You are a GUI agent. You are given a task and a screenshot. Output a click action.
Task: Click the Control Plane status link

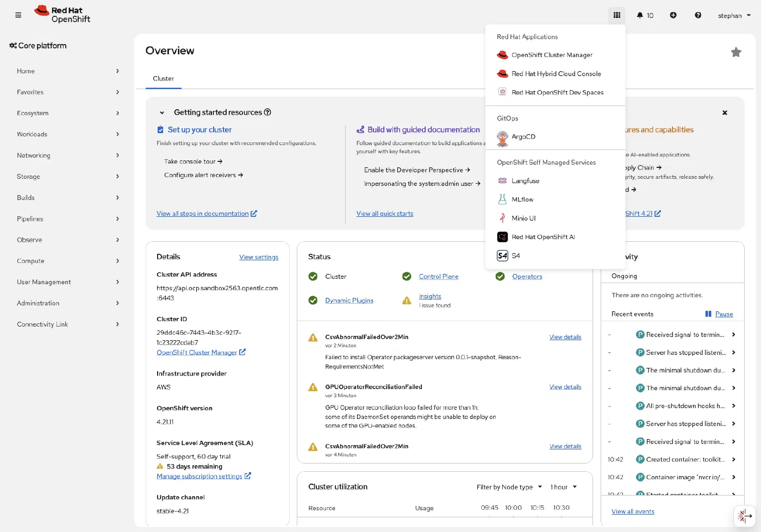(439, 277)
